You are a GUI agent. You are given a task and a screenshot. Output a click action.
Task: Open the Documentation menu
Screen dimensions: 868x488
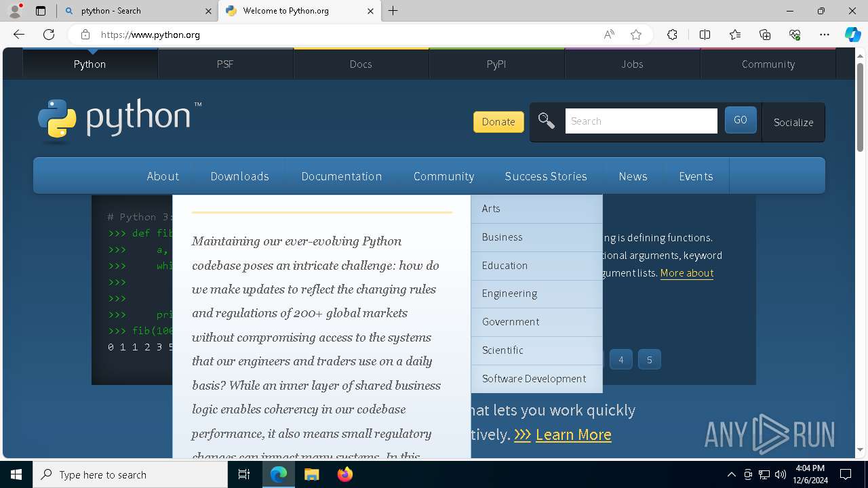coord(342,176)
